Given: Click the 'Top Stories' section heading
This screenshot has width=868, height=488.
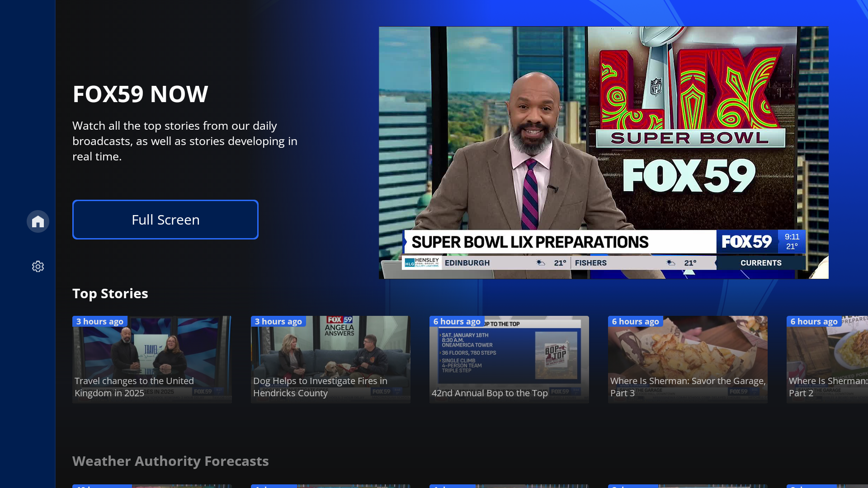Looking at the screenshot, I should 110,293.
